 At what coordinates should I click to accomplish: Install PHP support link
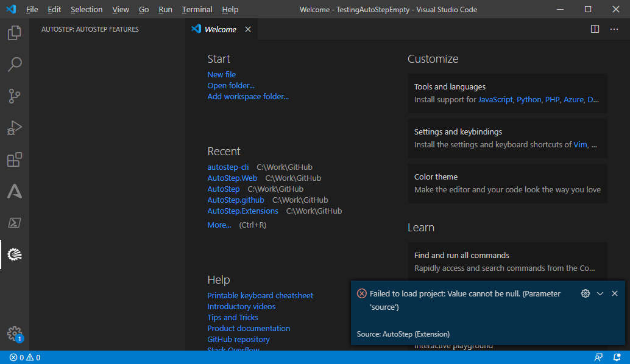tap(552, 100)
